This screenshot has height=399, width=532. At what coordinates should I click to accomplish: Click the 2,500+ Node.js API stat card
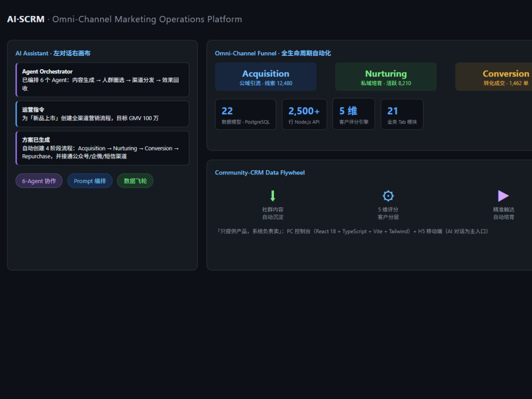[304, 114]
